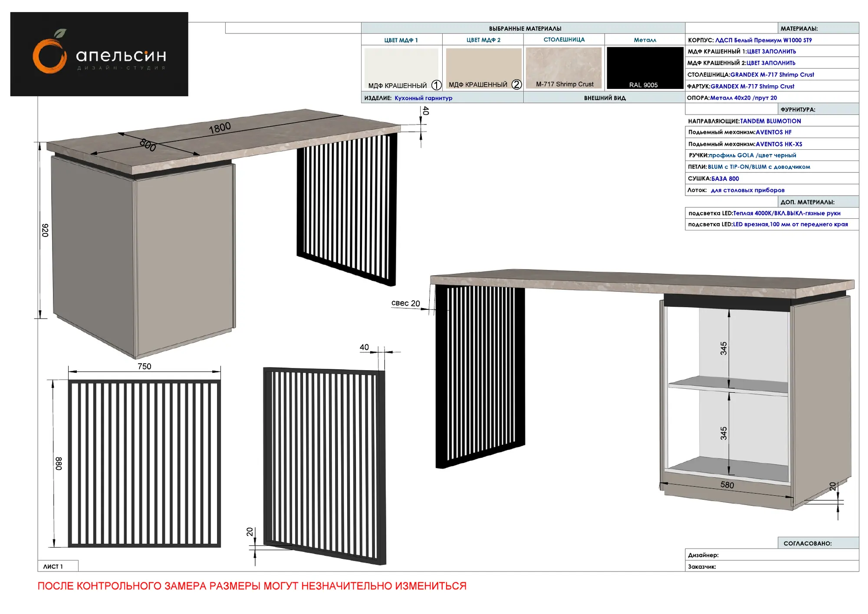Click the 580 cabinet width dimension
The height and width of the screenshot is (614, 868).
727,485
